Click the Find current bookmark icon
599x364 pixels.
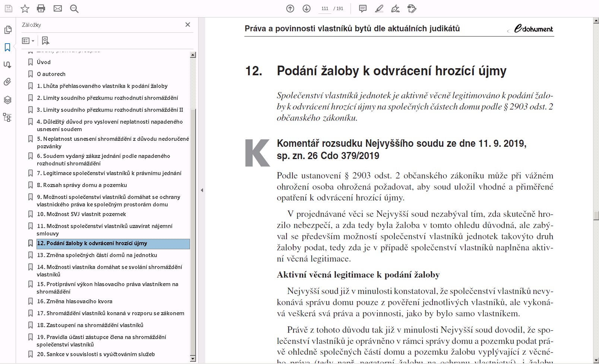[x=45, y=41]
